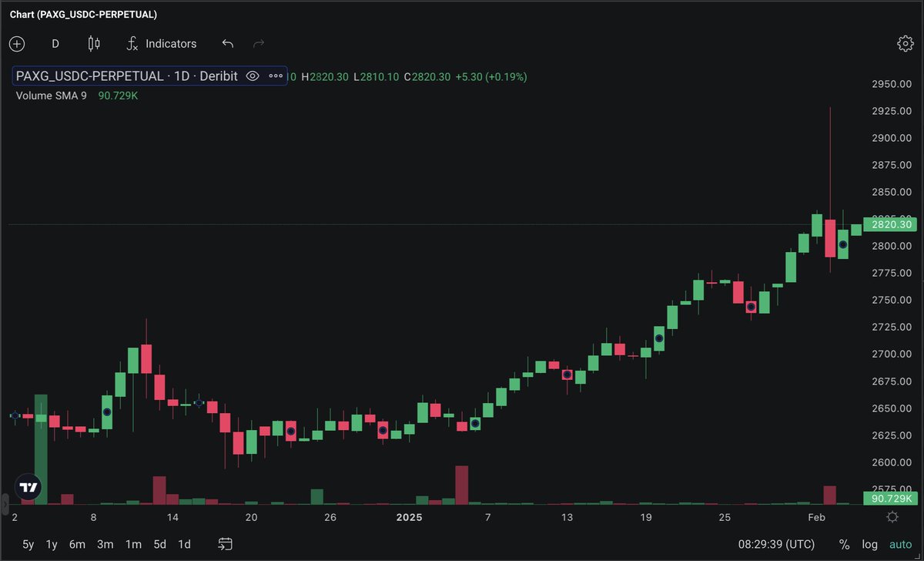Switch to the 1y range tab
924x561 pixels.
point(51,544)
